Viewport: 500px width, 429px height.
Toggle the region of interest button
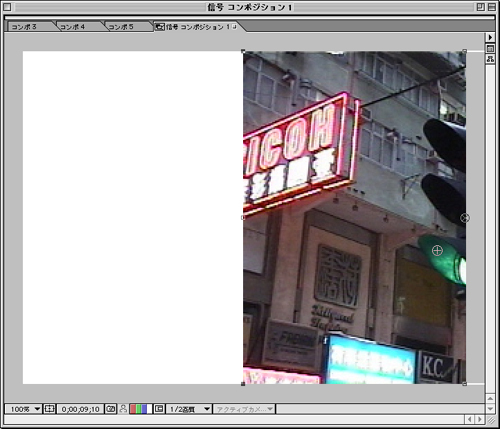click(x=159, y=409)
